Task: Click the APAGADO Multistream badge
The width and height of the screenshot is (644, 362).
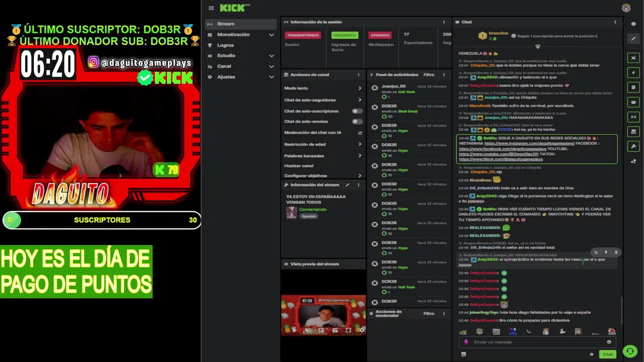Action: point(380,35)
